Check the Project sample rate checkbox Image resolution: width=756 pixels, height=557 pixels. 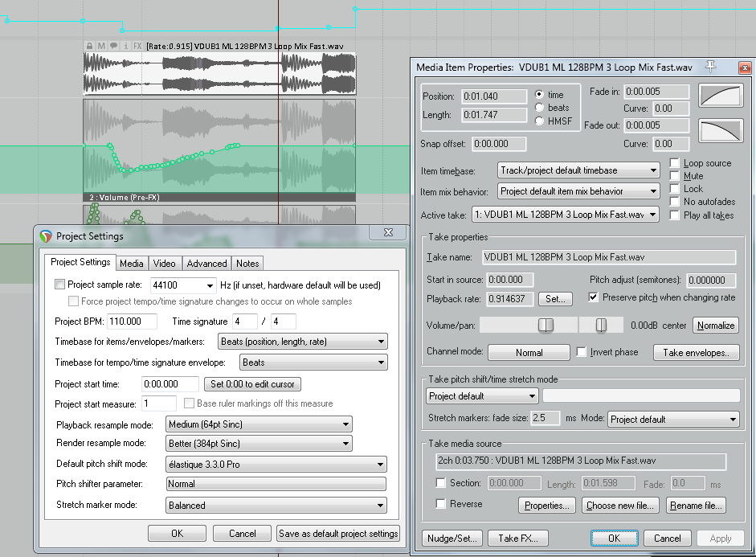(x=60, y=285)
